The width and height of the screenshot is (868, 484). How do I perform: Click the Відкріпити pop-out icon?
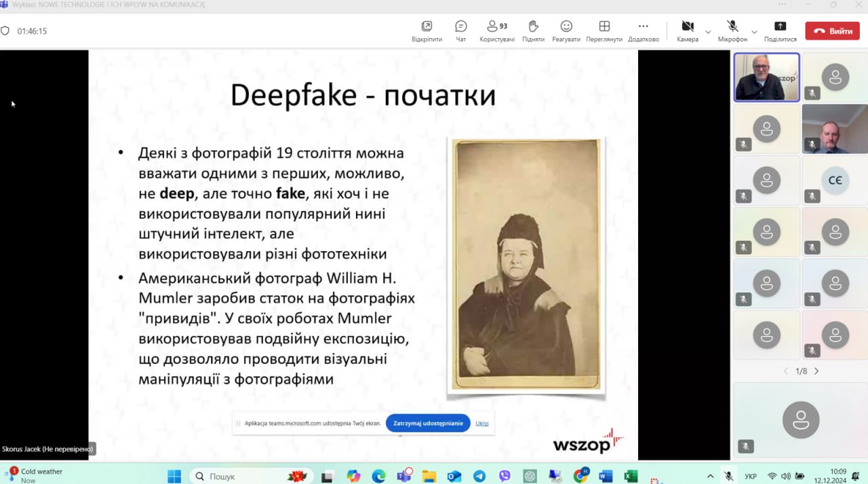(x=427, y=31)
